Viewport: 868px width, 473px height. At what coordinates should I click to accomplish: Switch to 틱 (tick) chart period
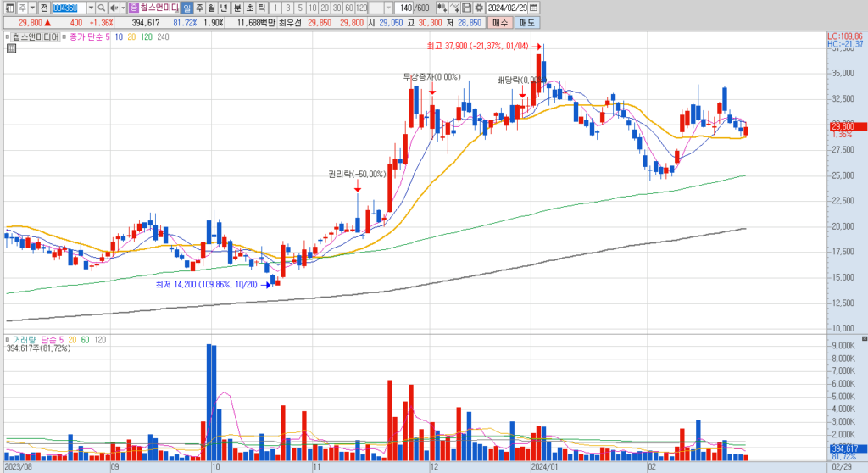click(261, 8)
